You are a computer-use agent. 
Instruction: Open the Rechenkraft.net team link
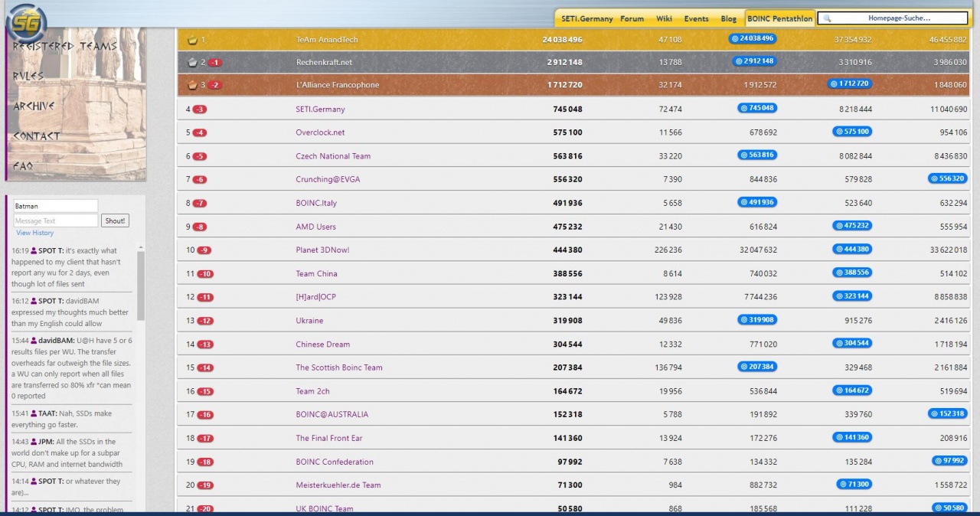point(325,63)
